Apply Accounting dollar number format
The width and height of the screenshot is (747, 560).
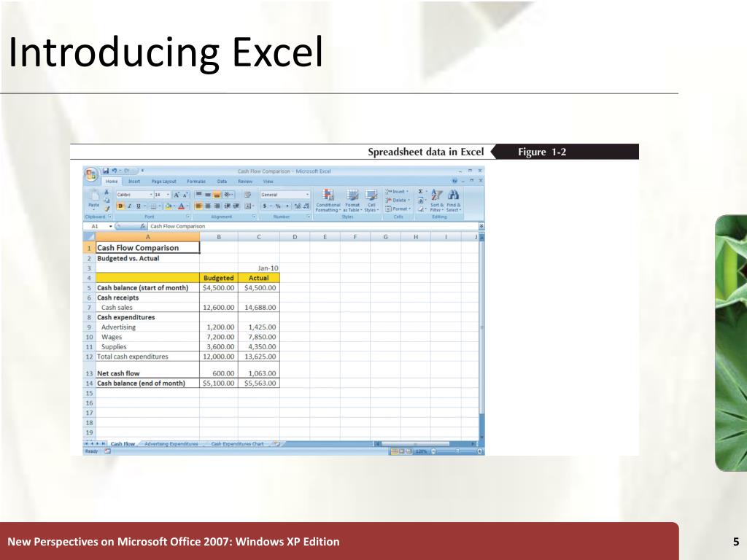click(x=265, y=206)
